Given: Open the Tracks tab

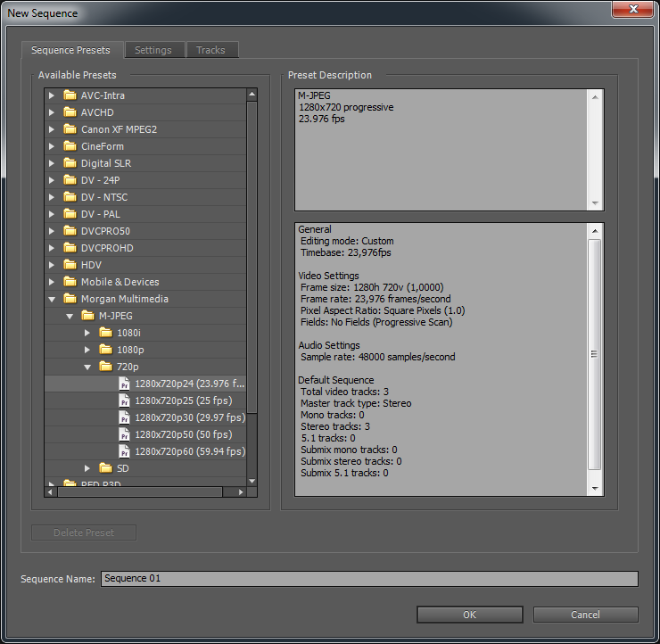Looking at the screenshot, I should [210, 50].
